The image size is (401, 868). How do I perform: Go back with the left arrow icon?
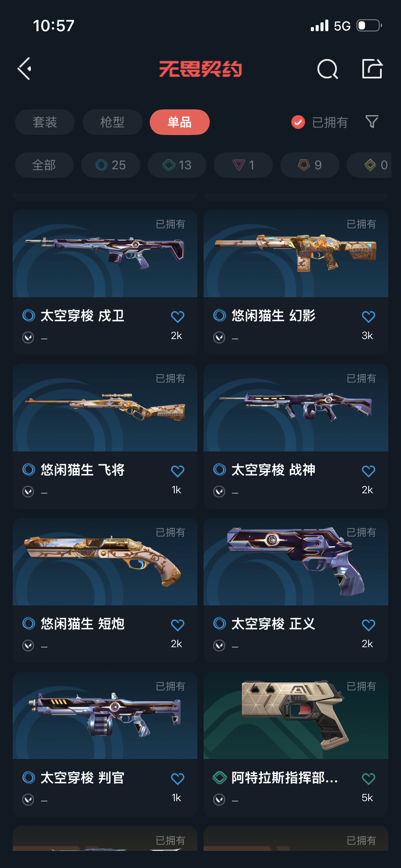point(25,69)
